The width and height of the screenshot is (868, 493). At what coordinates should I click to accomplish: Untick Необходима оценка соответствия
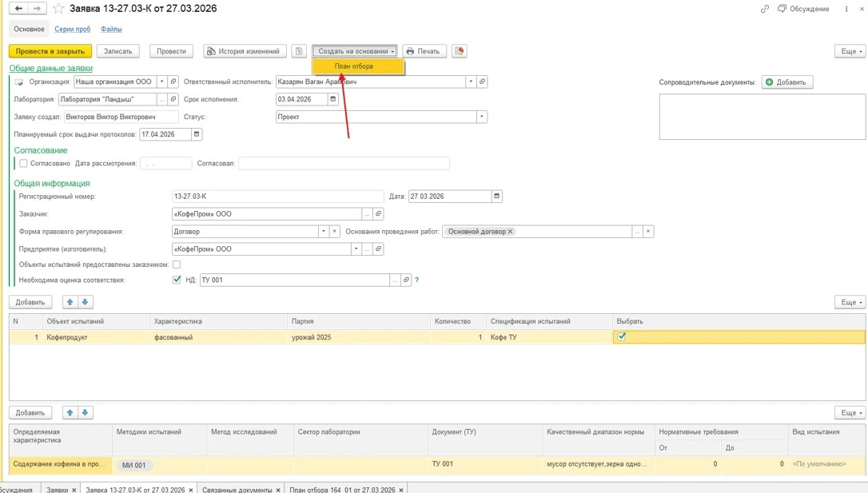[177, 280]
